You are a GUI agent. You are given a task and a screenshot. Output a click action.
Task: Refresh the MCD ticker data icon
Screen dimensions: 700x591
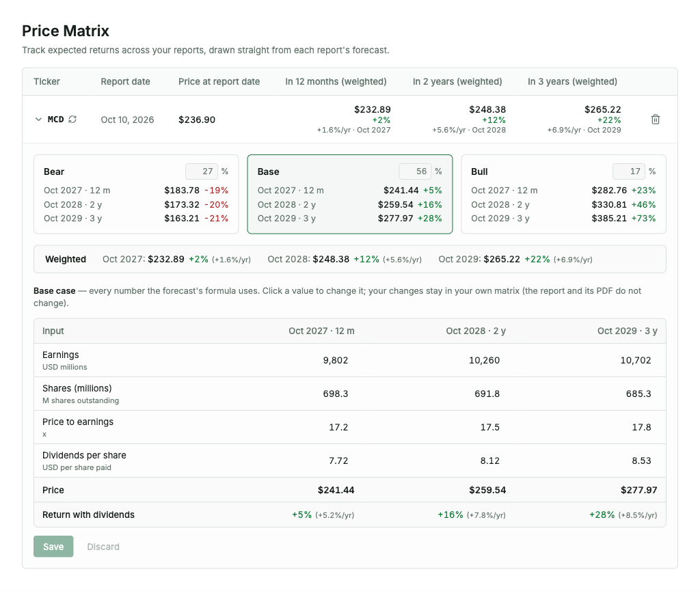pyautogui.click(x=72, y=119)
